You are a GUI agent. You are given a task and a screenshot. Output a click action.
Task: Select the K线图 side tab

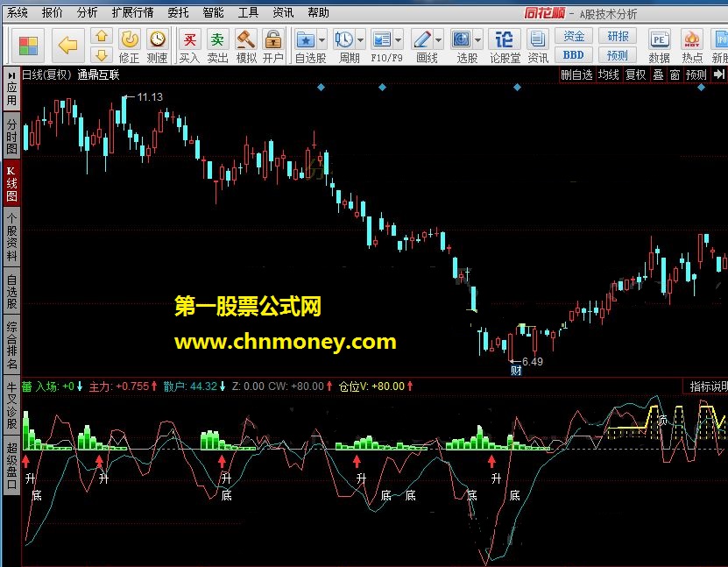(x=11, y=184)
